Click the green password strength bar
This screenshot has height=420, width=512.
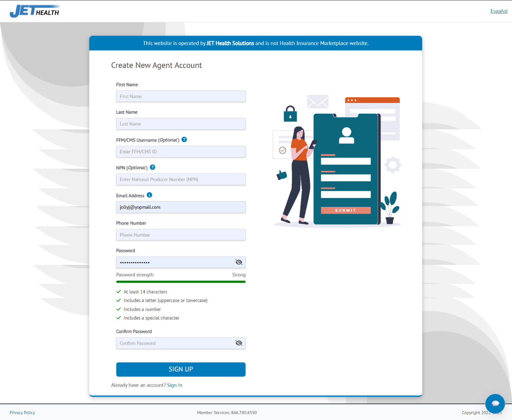coord(181,282)
